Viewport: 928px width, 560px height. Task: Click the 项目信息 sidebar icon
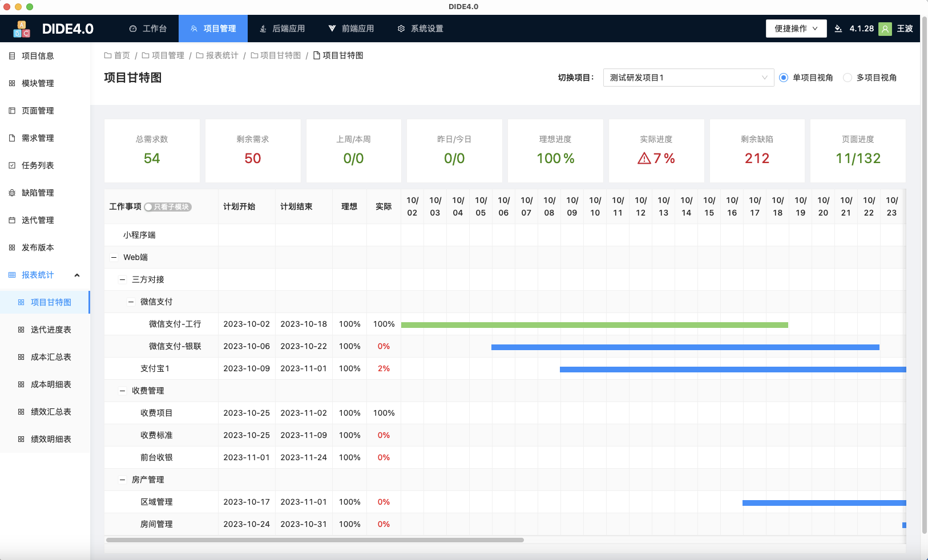click(x=12, y=56)
